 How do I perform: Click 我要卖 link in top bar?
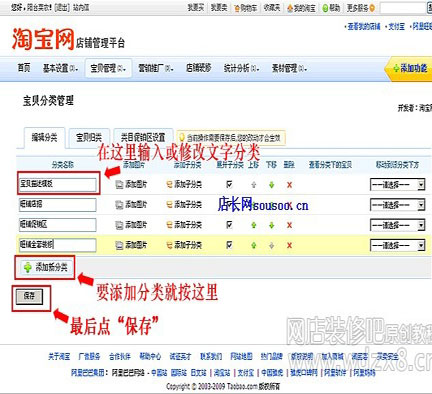(x=219, y=8)
